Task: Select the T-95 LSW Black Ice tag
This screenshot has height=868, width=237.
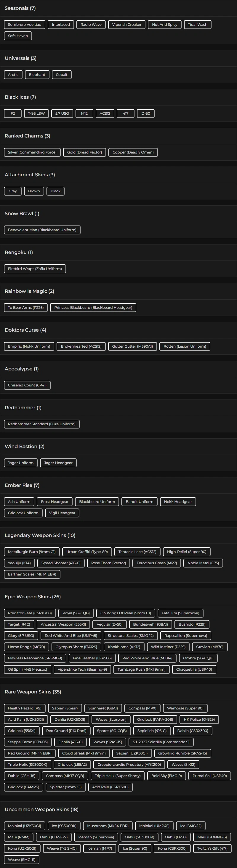Action: (x=36, y=114)
